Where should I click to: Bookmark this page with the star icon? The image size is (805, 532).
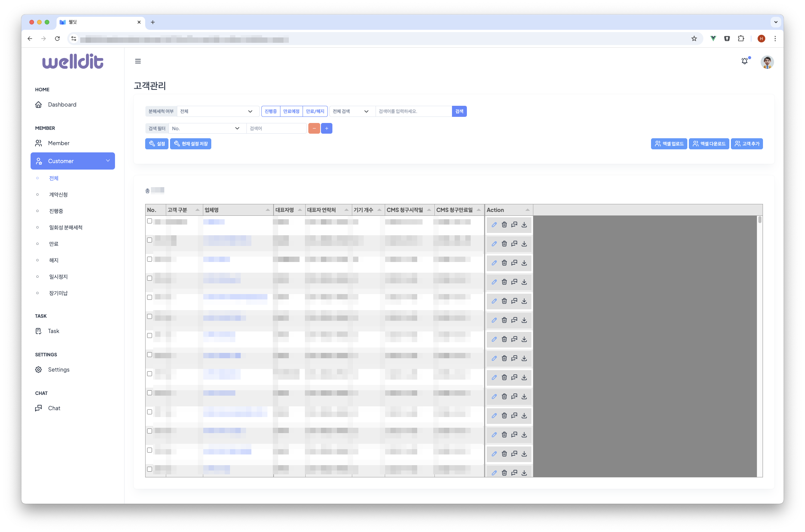pyautogui.click(x=694, y=39)
